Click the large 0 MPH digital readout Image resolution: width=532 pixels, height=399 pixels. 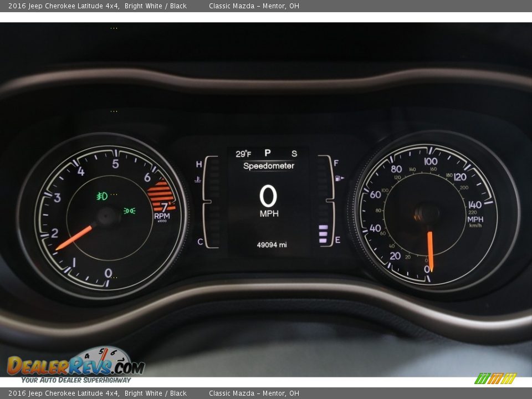coord(269,201)
